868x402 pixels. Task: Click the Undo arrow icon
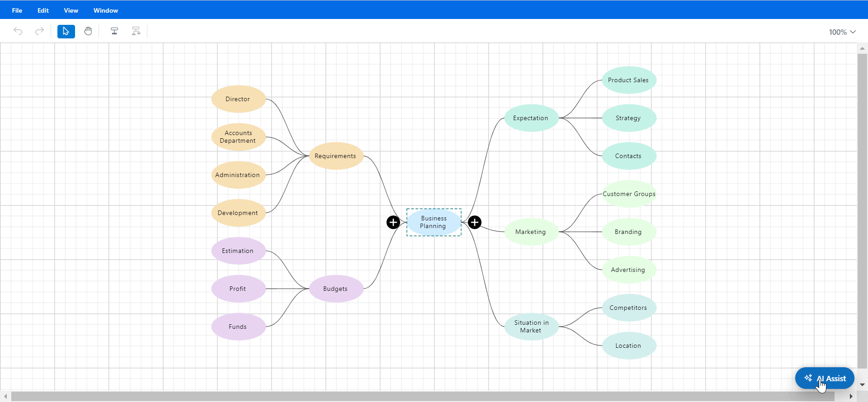coord(18,31)
